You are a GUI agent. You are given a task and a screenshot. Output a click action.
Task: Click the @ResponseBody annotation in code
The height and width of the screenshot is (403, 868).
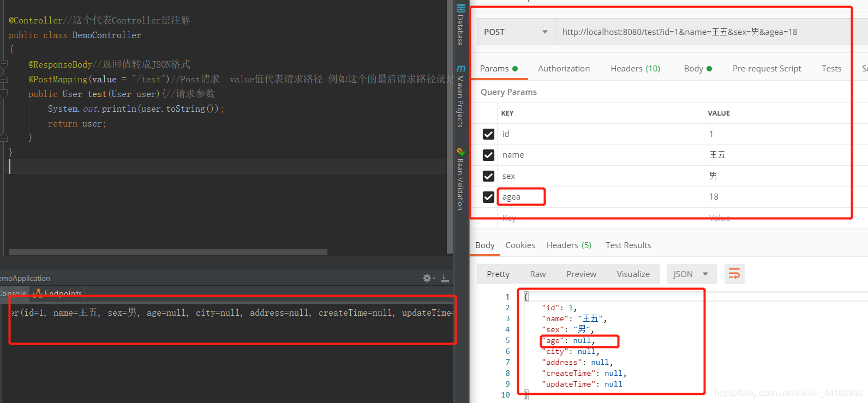point(60,64)
